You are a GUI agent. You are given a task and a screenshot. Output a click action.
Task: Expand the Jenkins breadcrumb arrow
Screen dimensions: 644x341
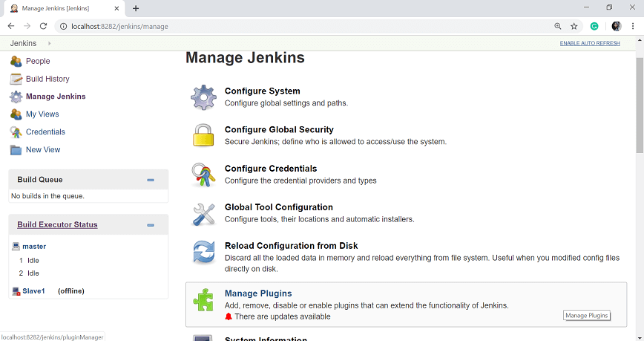tap(49, 43)
